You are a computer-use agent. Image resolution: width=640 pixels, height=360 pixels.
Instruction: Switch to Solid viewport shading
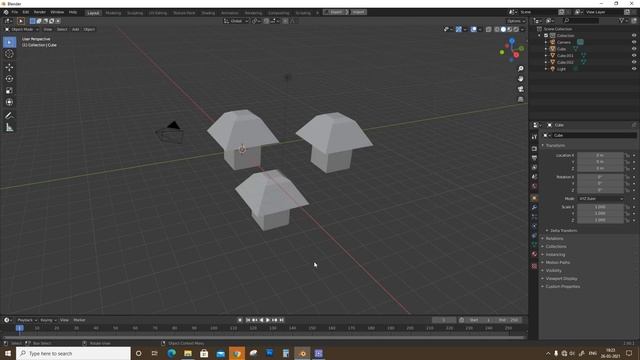(x=503, y=29)
